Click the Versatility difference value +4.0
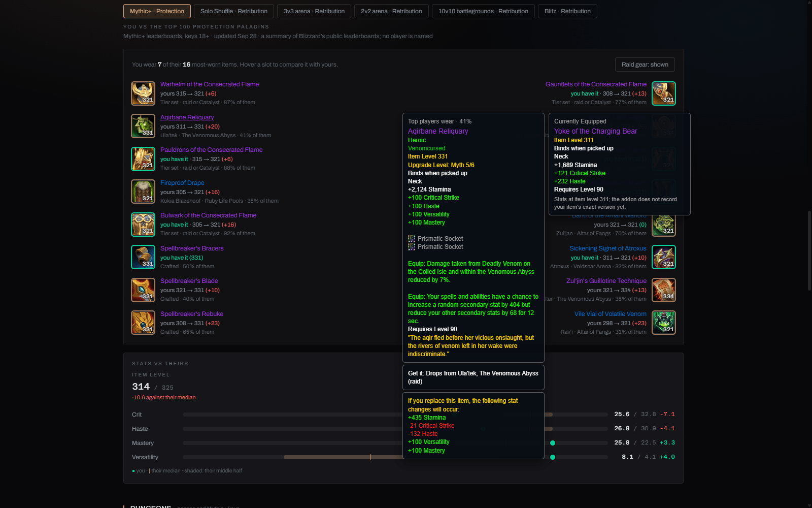Screen dimensions: 812x508 click(x=667, y=457)
